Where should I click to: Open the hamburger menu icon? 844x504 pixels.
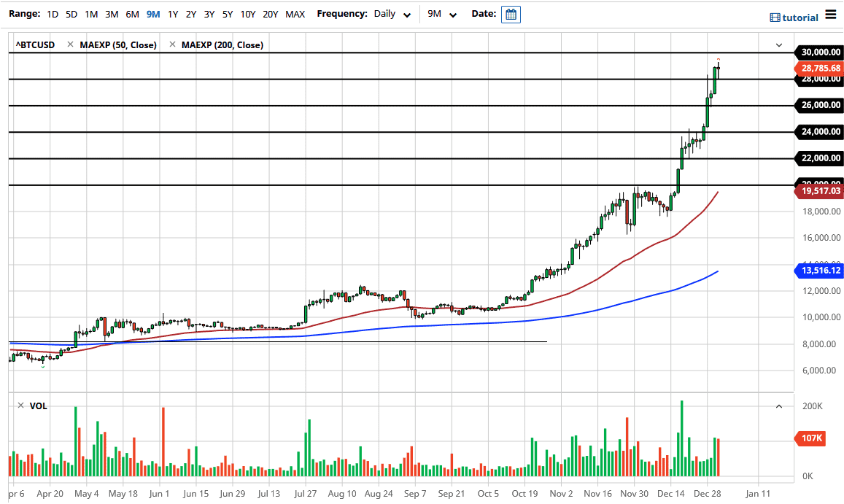pos(831,15)
